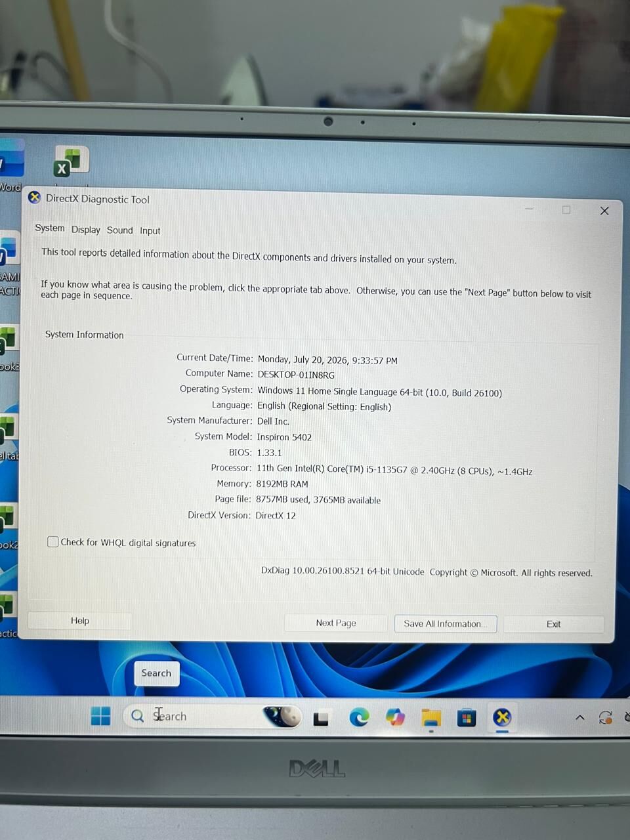This screenshot has width=630, height=840.
Task: Select the System tab
Action: [50, 228]
